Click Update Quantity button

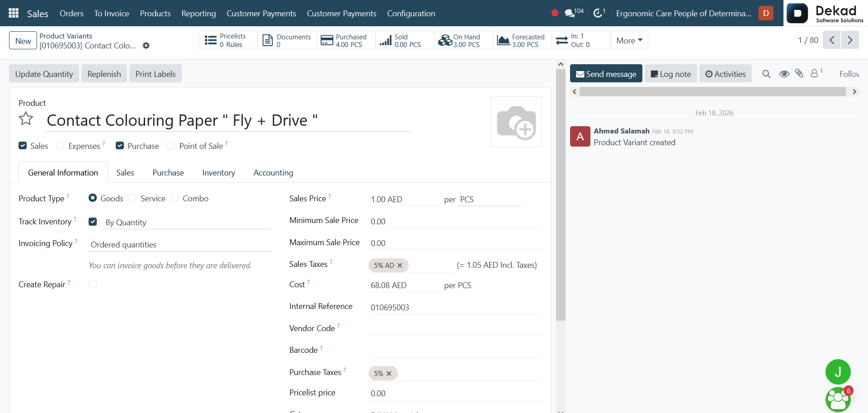click(44, 74)
